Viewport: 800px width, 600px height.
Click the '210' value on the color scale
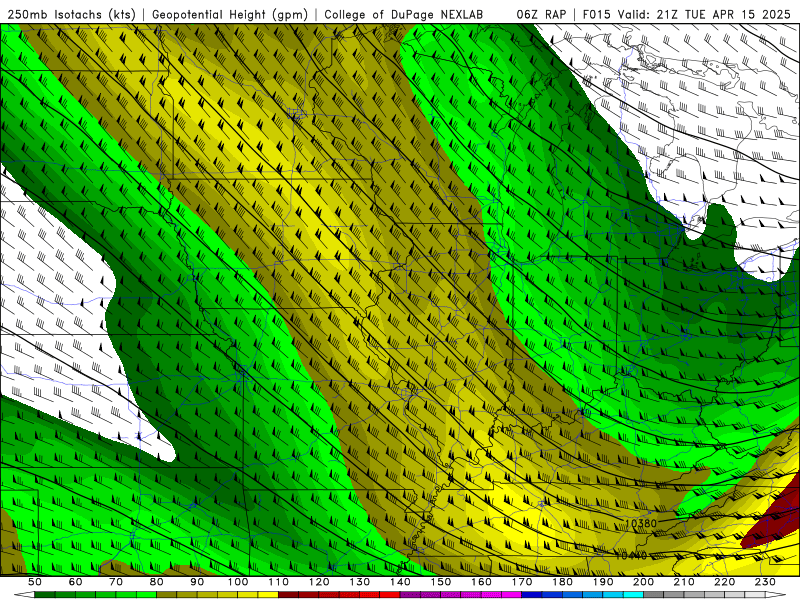(x=684, y=582)
